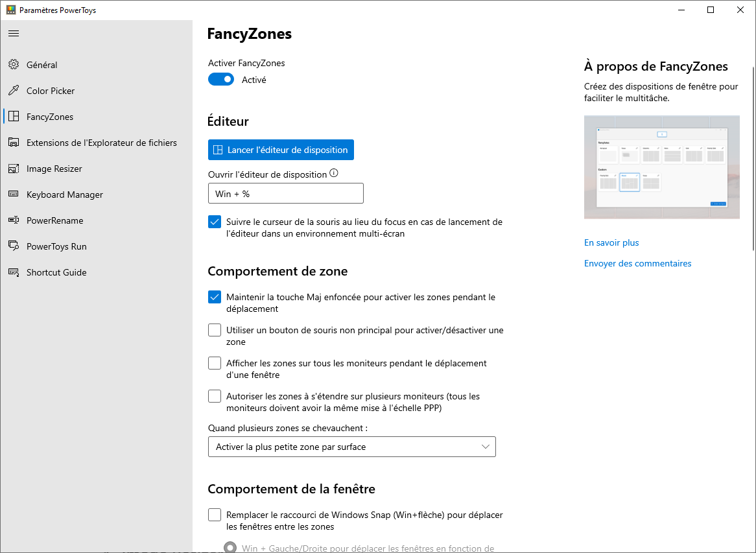Enable Remplacer le raccourci de Windows Snap

[x=215, y=515]
